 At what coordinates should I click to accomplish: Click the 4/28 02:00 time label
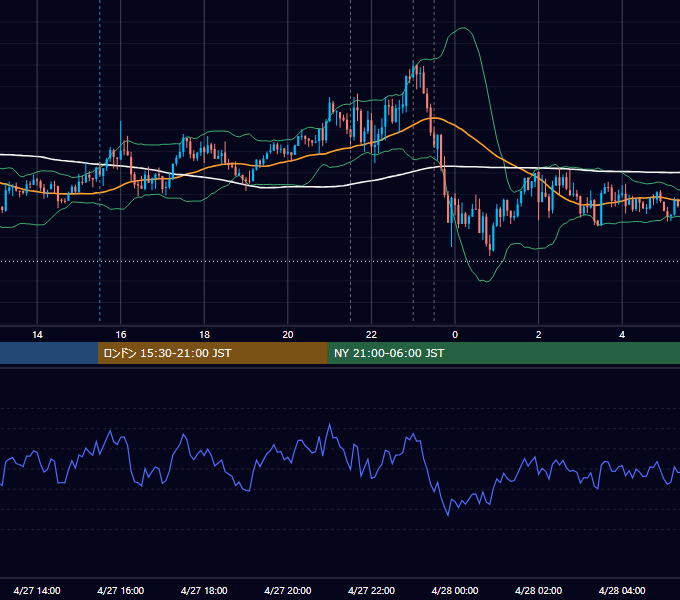[x=538, y=590]
